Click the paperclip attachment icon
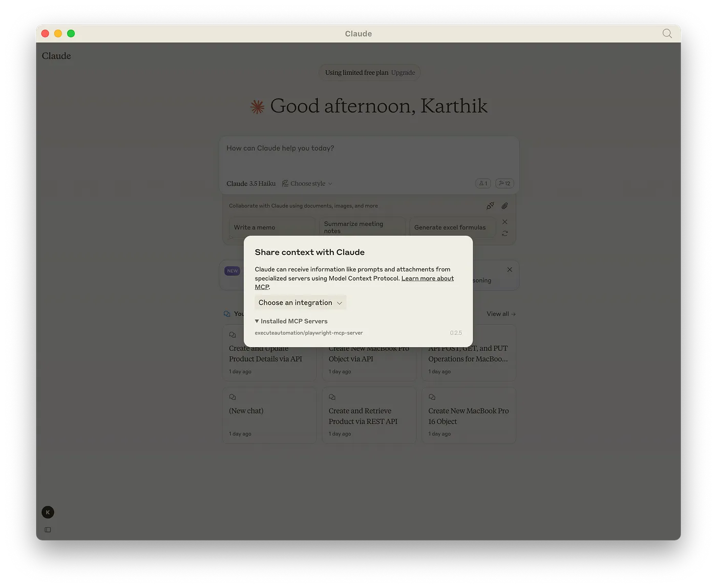717x588 pixels. (x=504, y=205)
